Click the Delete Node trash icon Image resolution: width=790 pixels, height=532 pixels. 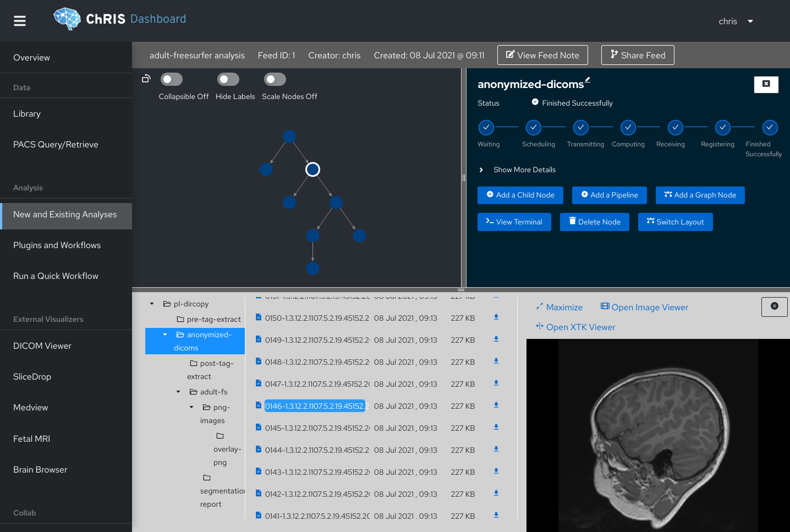[x=574, y=222]
